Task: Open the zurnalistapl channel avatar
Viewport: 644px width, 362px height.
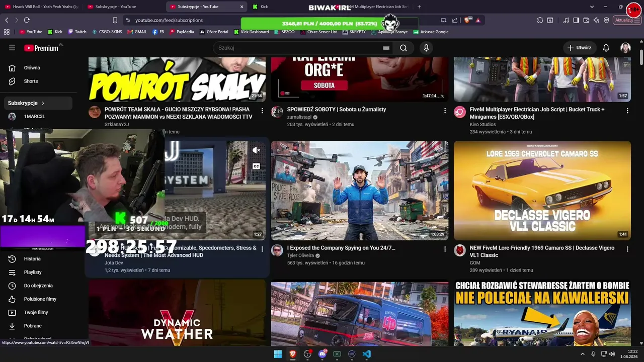Action: pyautogui.click(x=277, y=112)
